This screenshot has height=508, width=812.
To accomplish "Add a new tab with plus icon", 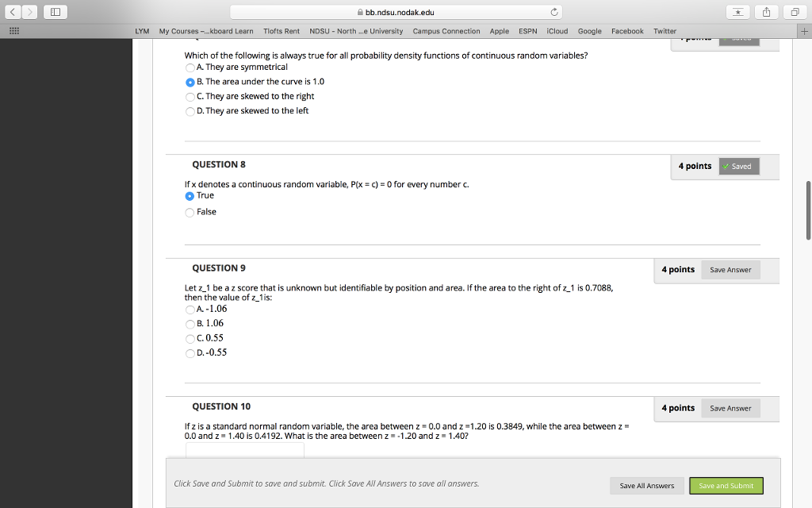I will pyautogui.click(x=804, y=31).
